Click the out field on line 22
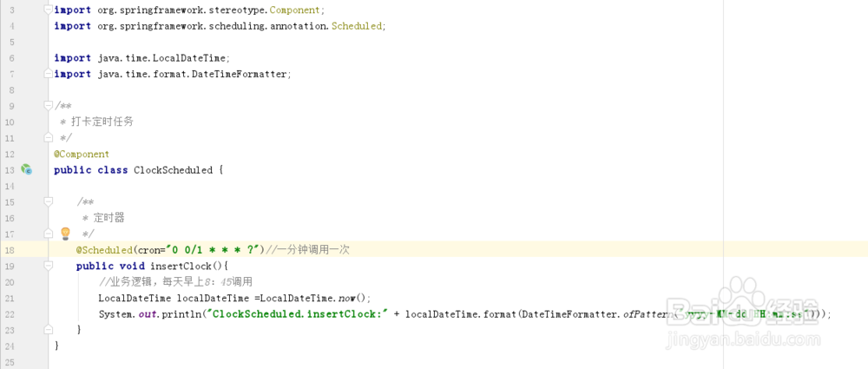 (146, 314)
